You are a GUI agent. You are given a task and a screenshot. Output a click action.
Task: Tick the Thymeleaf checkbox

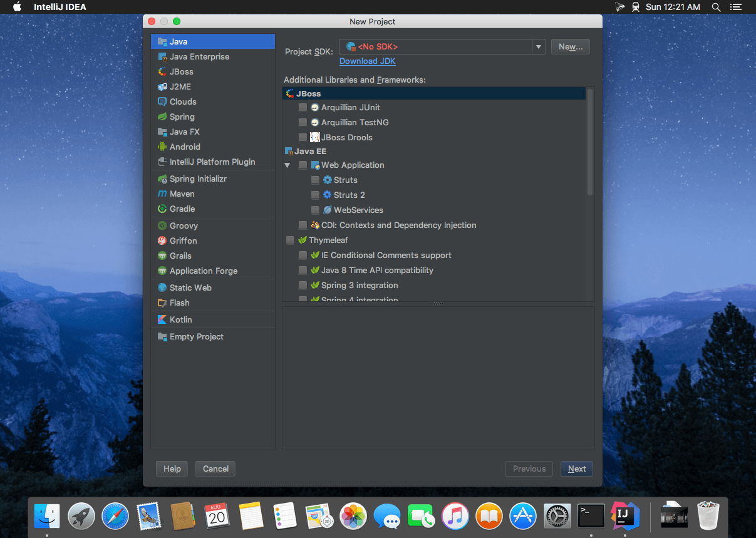click(x=291, y=240)
